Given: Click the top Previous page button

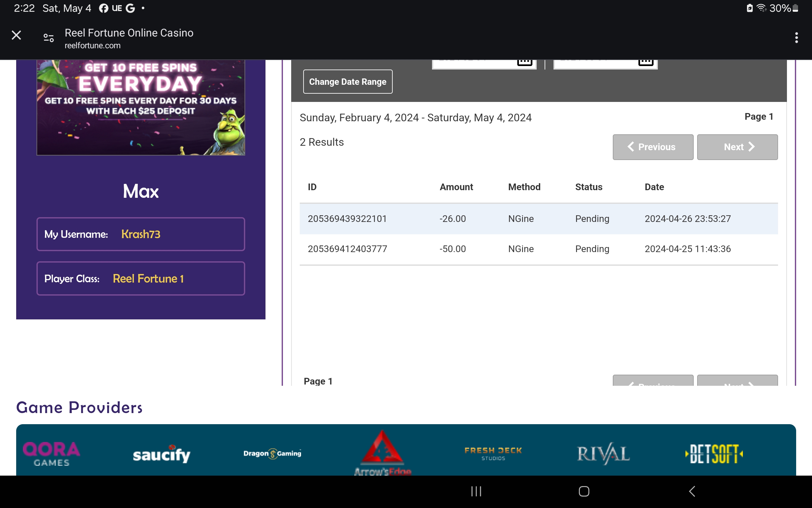Looking at the screenshot, I should coord(653,147).
